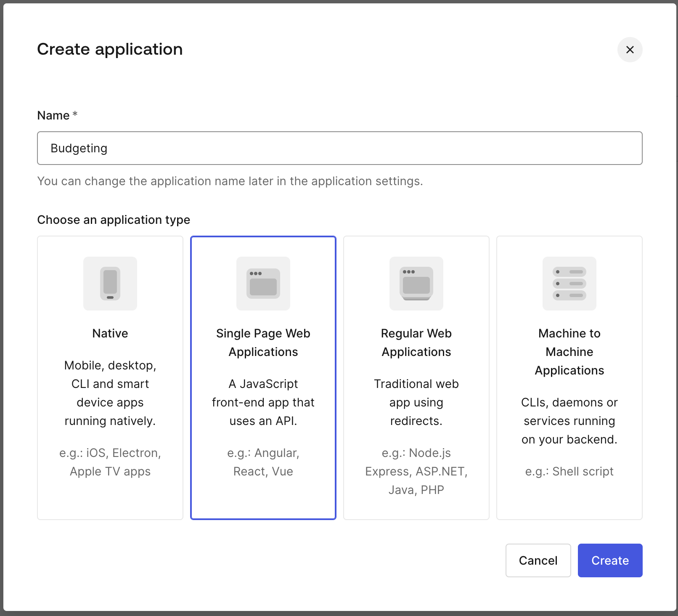Click the Choose an application type label
The width and height of the screenshot is (678, 616).
point(113,219)
